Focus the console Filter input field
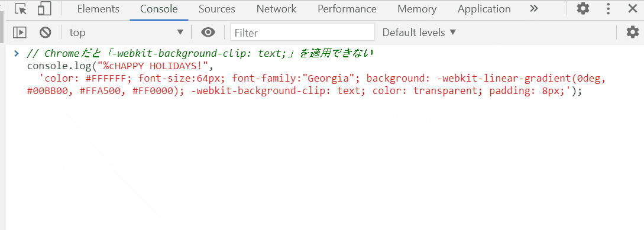Screen dimensions: 644x230 coord(303,33)
